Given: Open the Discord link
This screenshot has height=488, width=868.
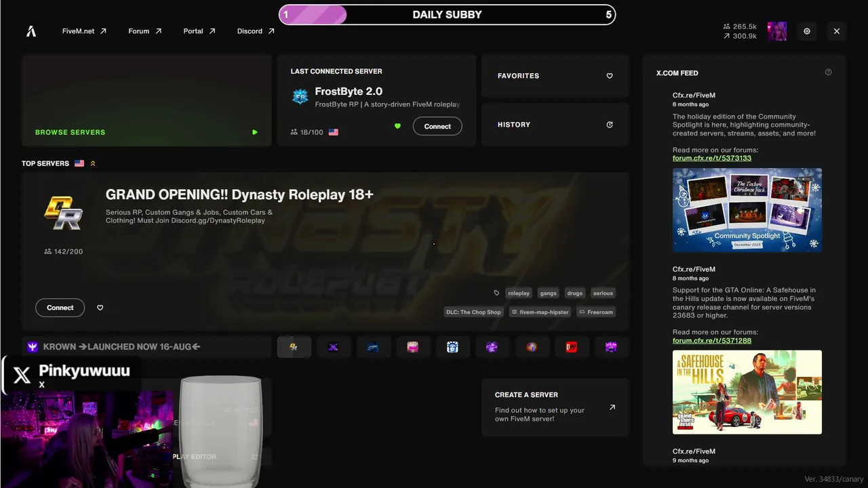Looking at the screenshot, I should pyautogui.click(x=256, y=31).
